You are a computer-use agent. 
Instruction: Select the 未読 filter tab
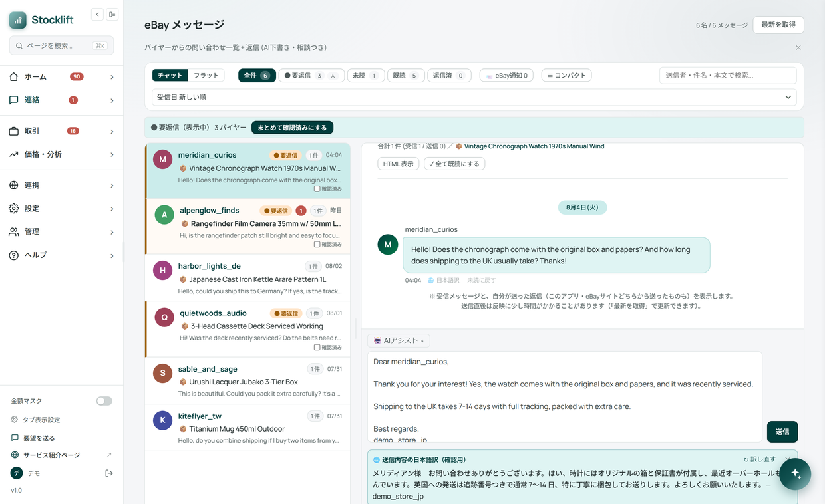pyautogui.click(x=365, y=76)
